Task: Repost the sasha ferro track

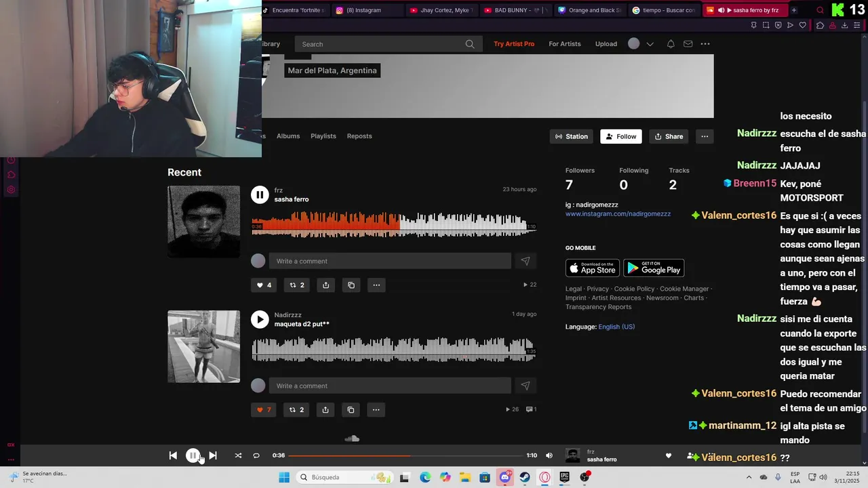Action: click(x=297, y=285)
